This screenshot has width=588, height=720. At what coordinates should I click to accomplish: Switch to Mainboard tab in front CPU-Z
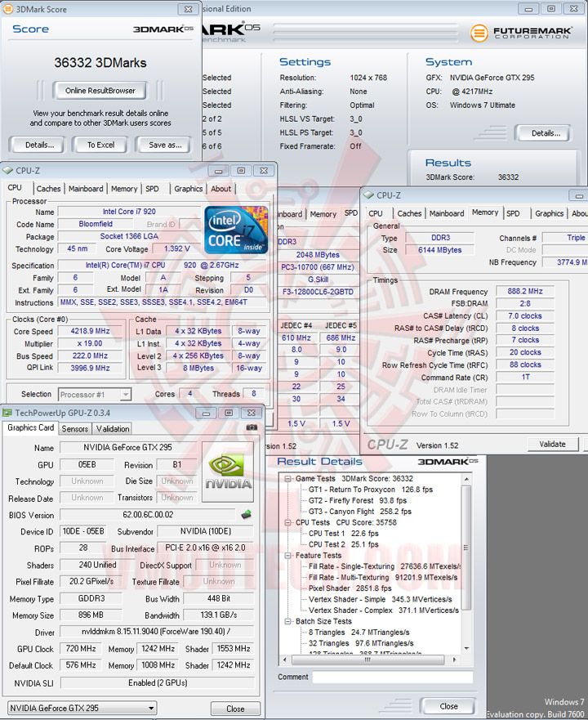86,189
